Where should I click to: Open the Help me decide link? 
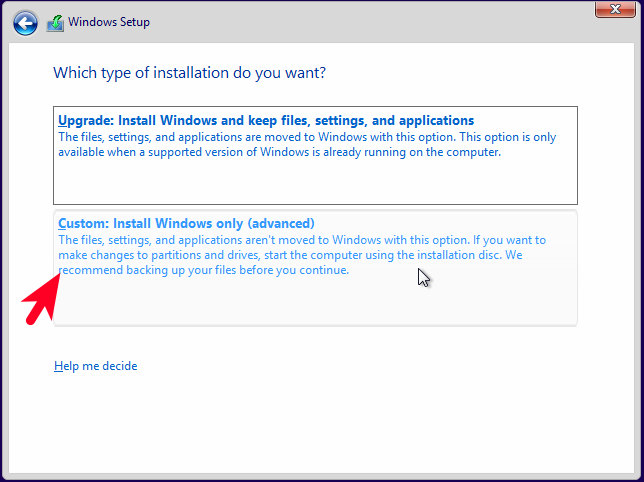[x=96, y=366]
